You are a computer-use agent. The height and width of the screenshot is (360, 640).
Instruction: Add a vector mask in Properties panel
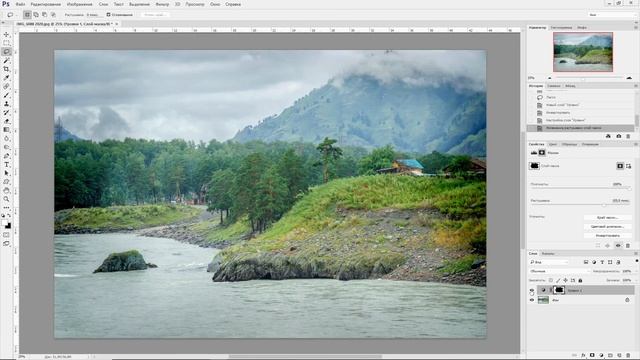(629, 166)
